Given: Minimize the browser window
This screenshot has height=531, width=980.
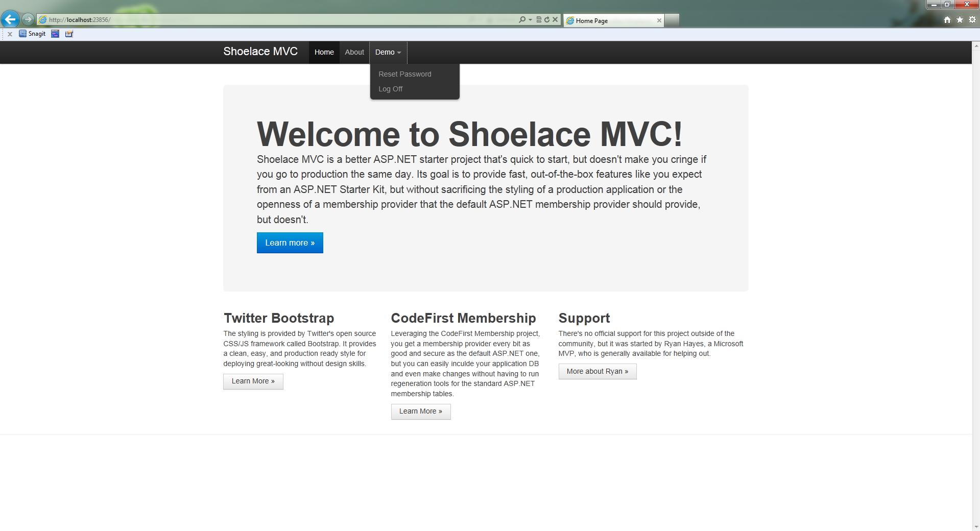Looking at the screenshot, I should point(934,5).
